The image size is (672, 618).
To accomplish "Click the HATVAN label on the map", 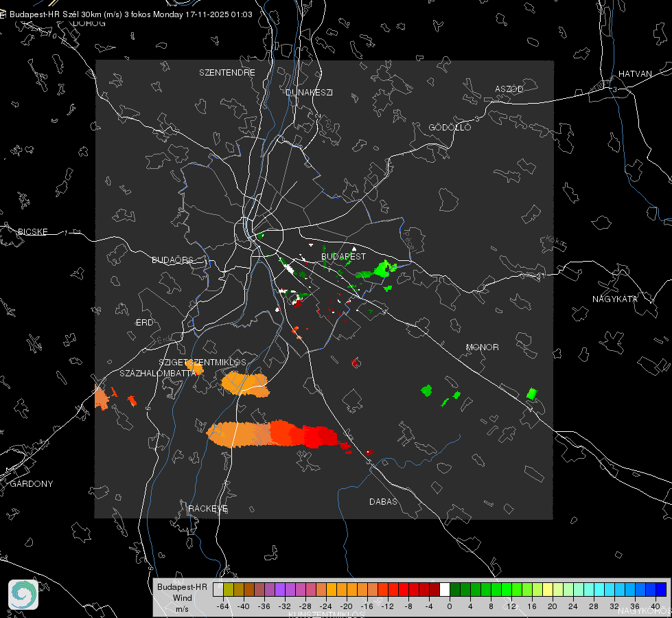I will 635,73.
